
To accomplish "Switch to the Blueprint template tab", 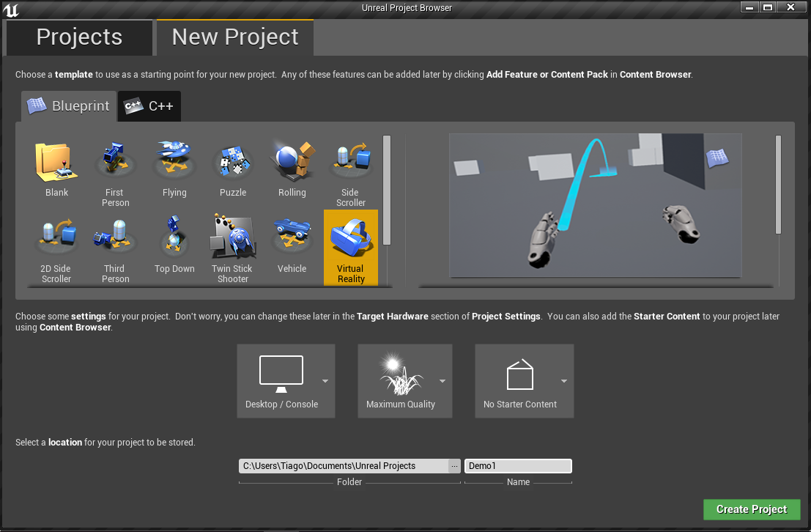I will (x=69, y=106).
